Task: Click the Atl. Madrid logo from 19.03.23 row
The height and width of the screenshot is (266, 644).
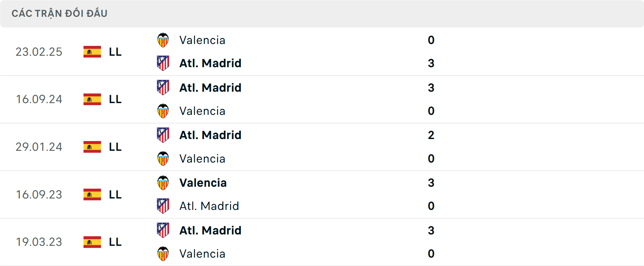Action: [163, 230]
